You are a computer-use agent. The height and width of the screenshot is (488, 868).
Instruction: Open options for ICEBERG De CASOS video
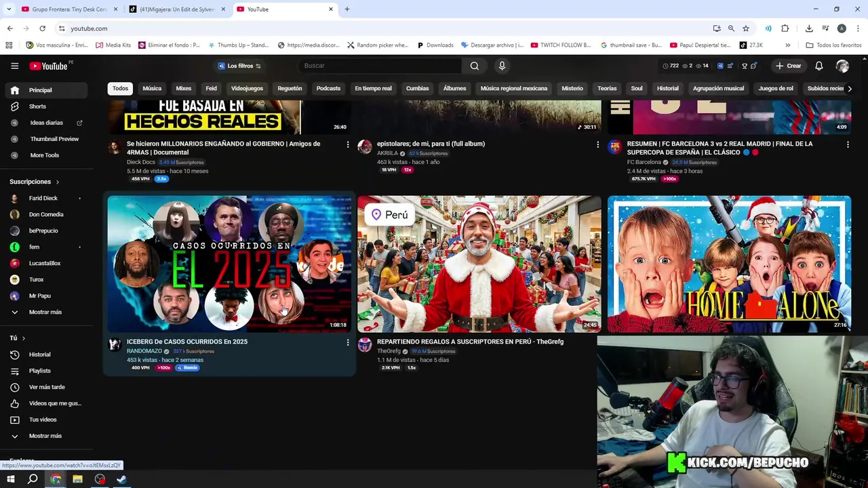[x=348, y=343]
